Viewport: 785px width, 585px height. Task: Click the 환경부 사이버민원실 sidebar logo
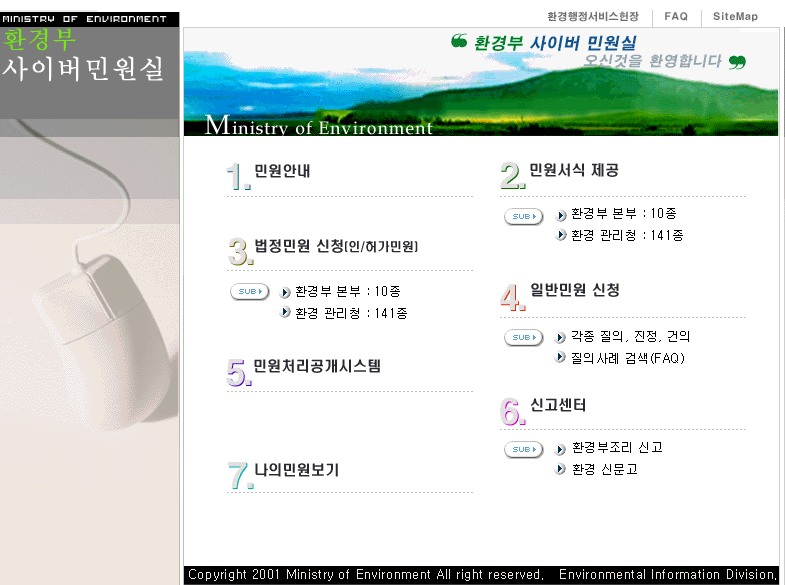click(83, 55)
